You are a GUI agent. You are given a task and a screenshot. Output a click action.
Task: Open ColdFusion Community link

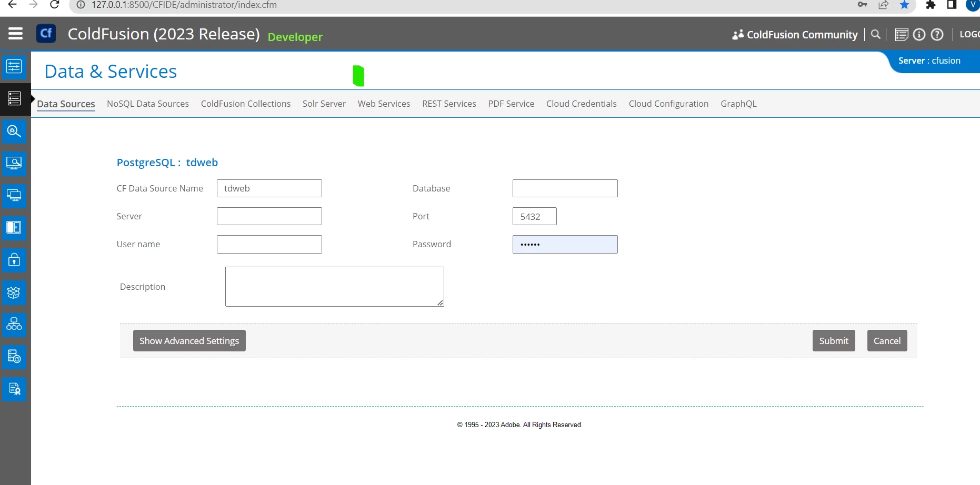pos(802,35)
